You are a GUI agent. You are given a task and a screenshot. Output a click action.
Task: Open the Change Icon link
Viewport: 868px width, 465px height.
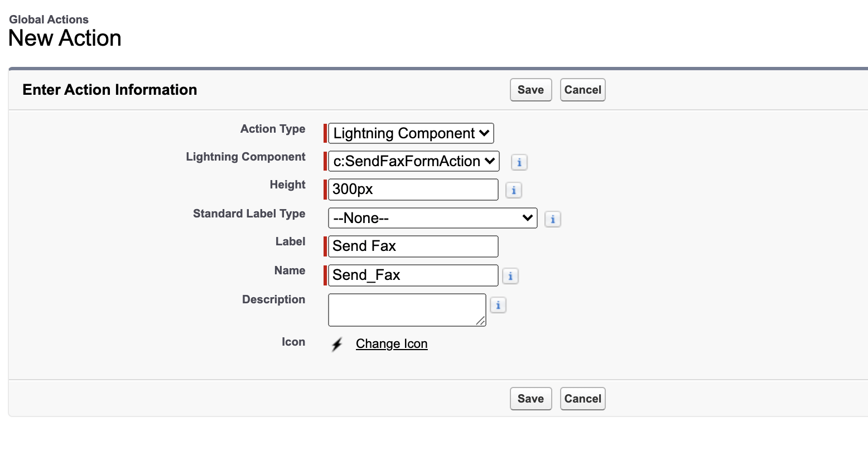pyautogui.click(x=391, y=344)
